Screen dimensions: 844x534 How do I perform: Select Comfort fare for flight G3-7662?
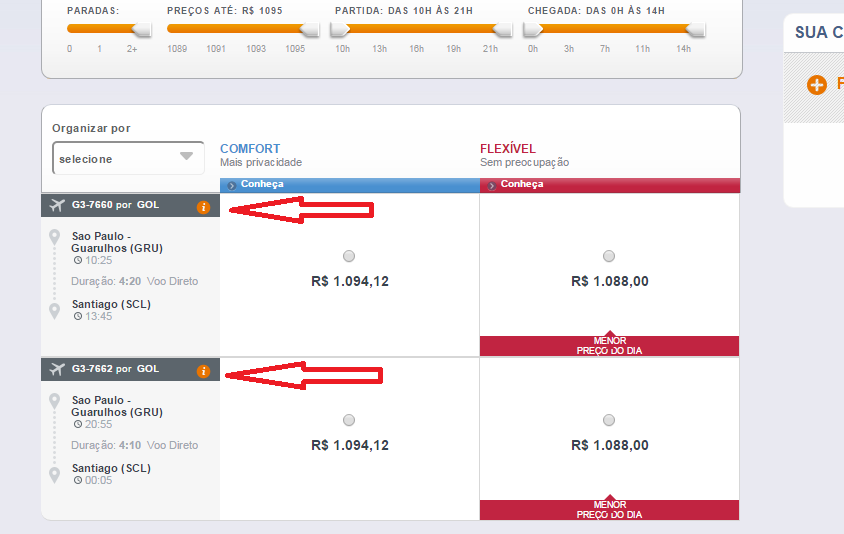pos(349,420)
